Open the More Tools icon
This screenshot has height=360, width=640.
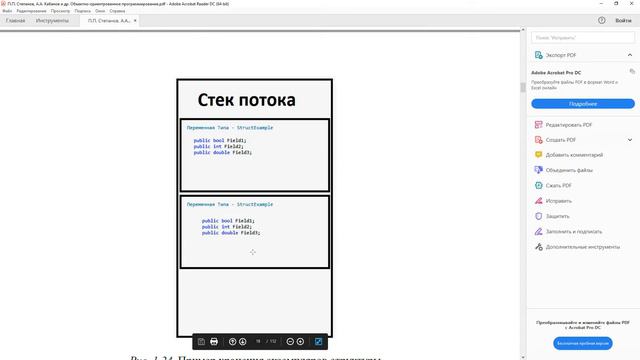click(x=538, y=247)
